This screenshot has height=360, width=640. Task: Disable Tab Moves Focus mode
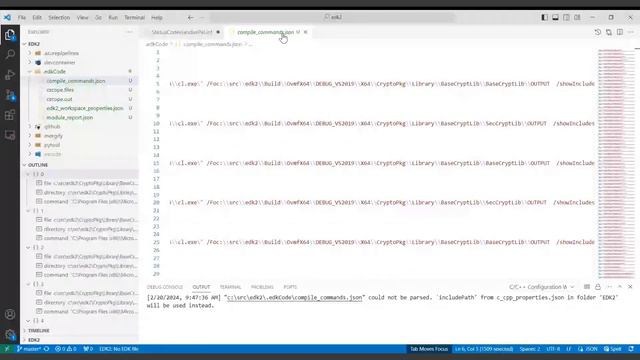pyautogui.click(x=429, y=349)
